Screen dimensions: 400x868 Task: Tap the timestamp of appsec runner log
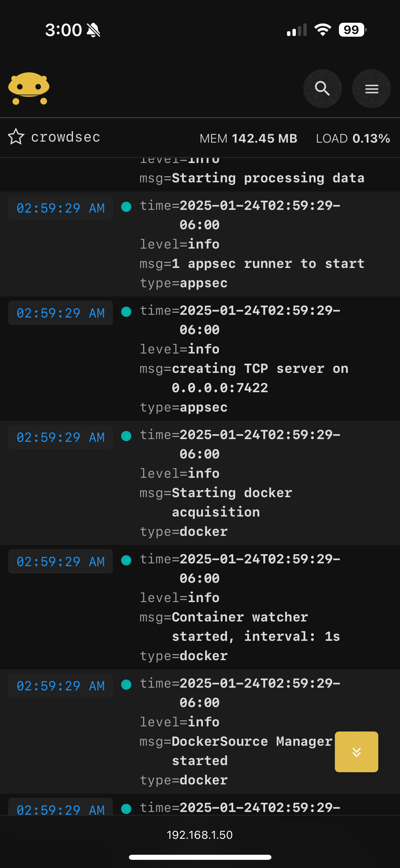click(x=60, y=208)
